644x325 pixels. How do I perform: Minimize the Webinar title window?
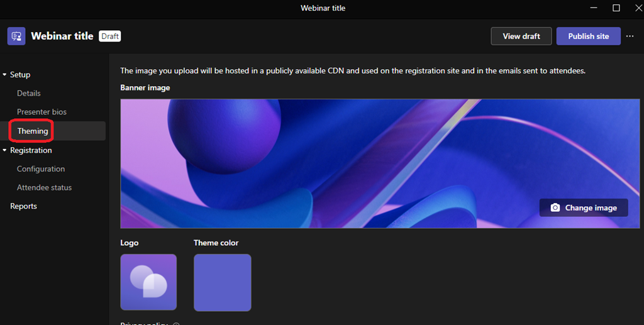(x=594, y=8)
